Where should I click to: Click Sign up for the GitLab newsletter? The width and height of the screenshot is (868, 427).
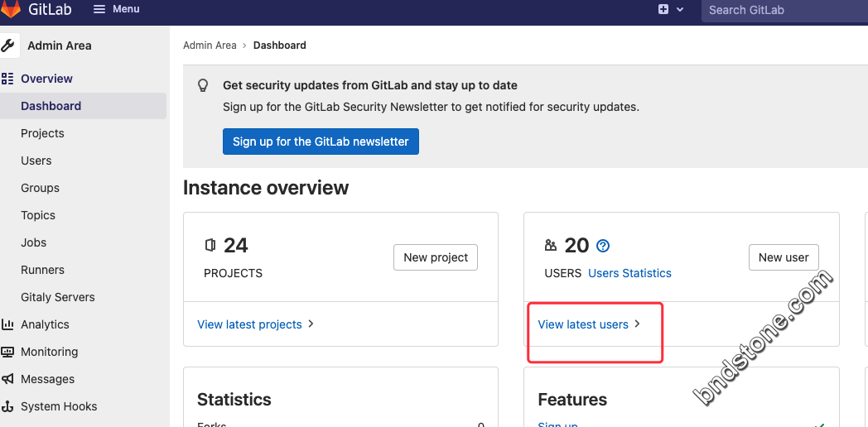(x=321, y=142)
